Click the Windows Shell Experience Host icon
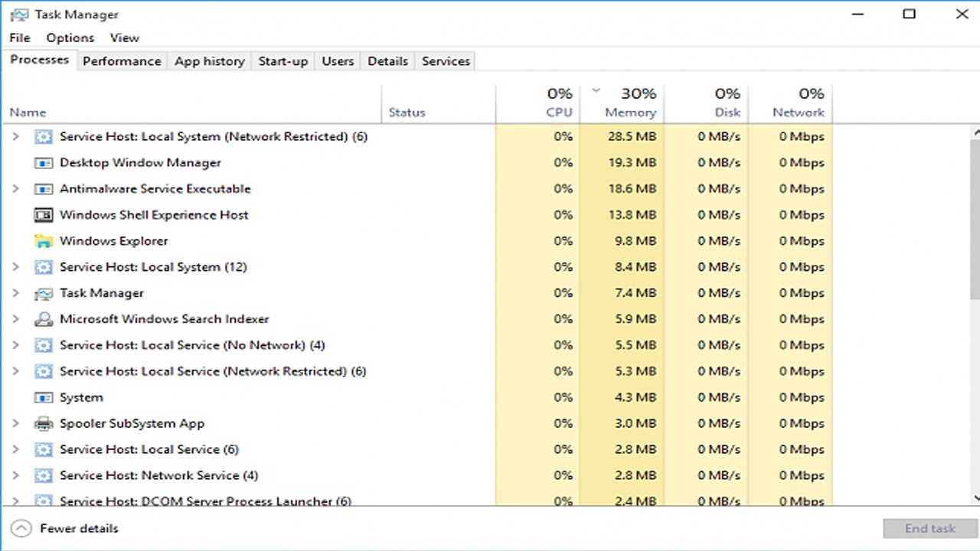Viewport: 980px width, 551px height. point(44,215)
